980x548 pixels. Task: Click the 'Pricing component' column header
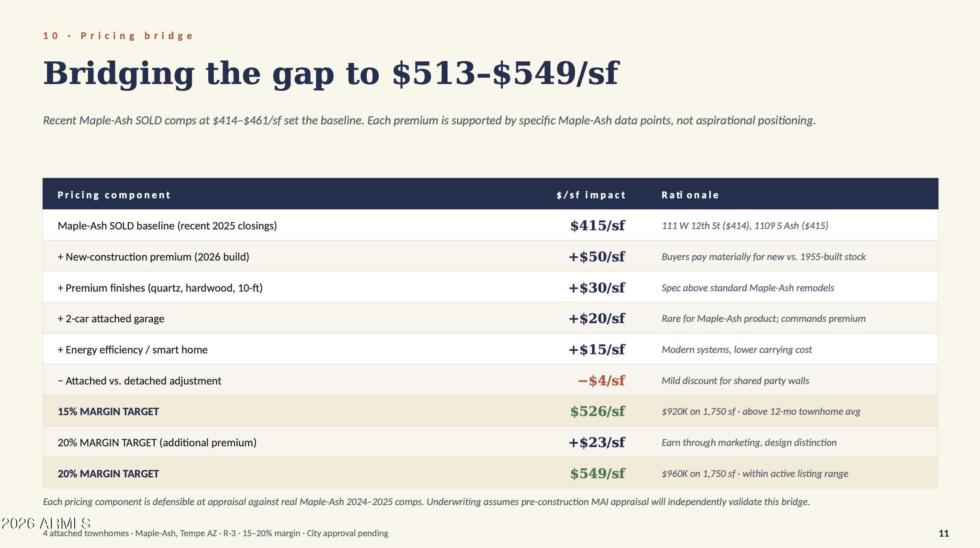tap(114, 195)
